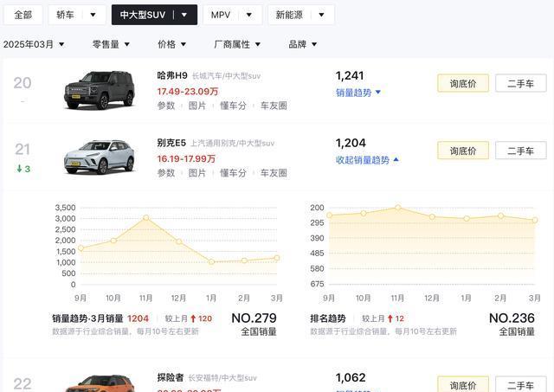Expand 销量趋势 for 哈弗H9
This screenshot has width=554, height=392.
[x=358, y=93]
